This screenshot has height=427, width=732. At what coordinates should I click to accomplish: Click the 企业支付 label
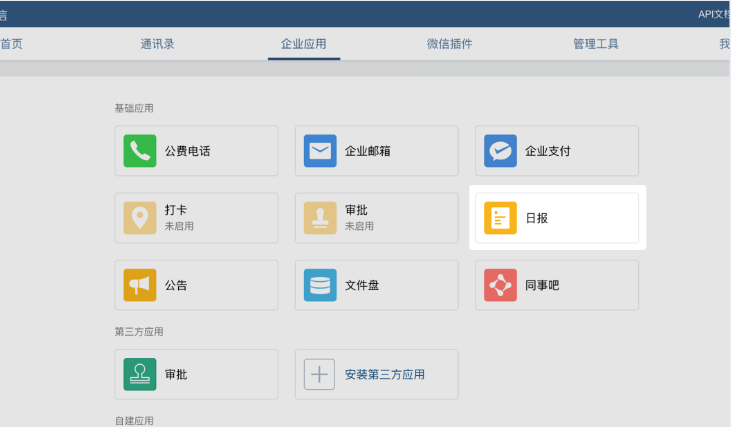548,151
